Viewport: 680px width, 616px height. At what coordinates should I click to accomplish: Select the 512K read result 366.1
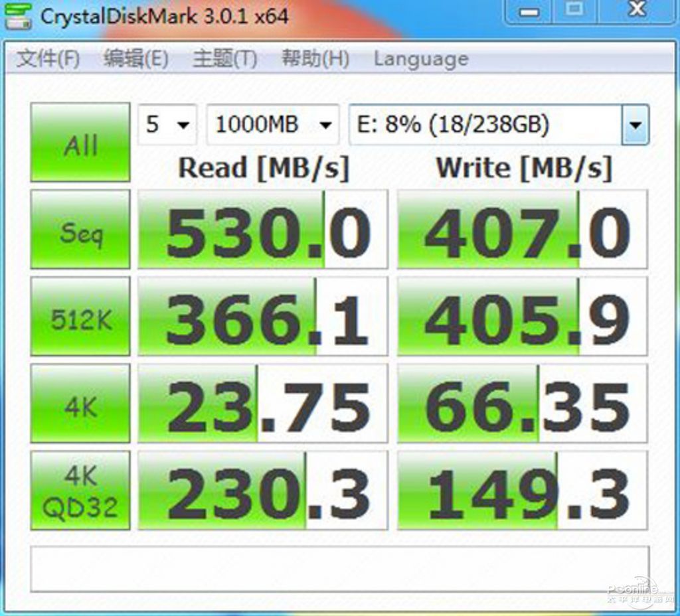click(x=263, y=317)
